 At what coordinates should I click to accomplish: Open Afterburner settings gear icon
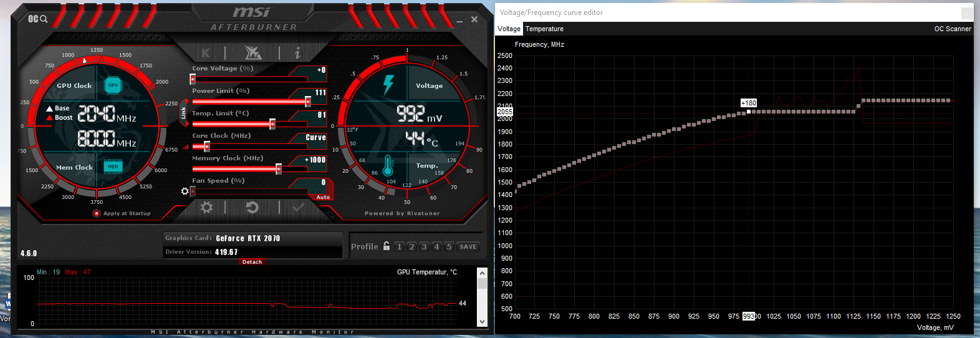(x=206, y=207)
